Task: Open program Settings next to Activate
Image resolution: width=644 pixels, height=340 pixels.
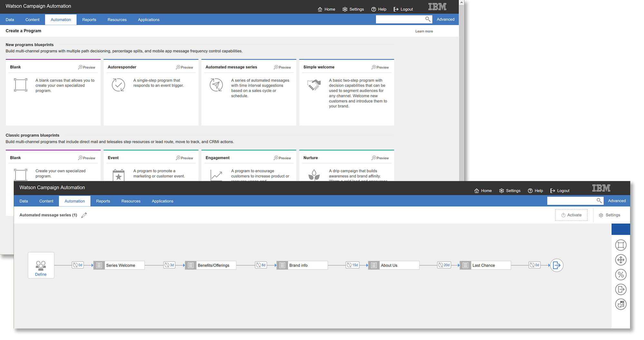Action: pos(610,215)
